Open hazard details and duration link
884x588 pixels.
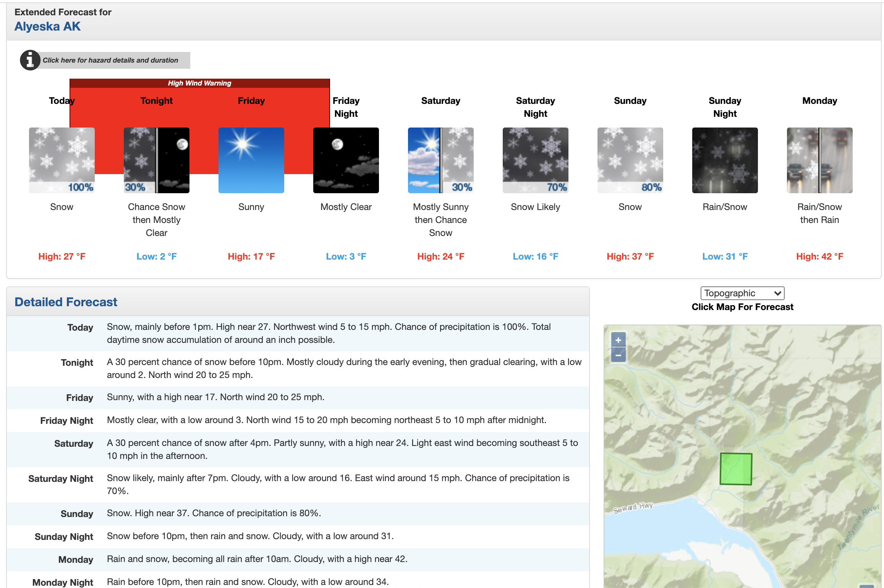click(110, 60)
